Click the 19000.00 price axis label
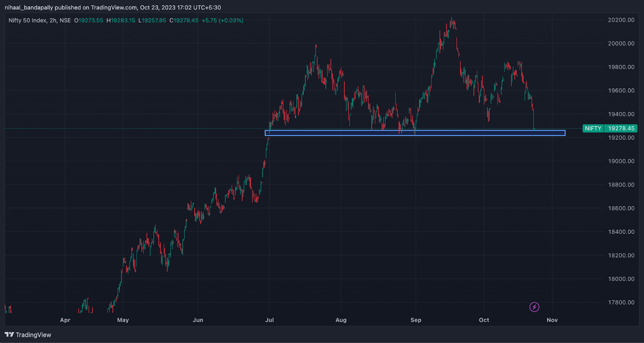 pos(621,161)
